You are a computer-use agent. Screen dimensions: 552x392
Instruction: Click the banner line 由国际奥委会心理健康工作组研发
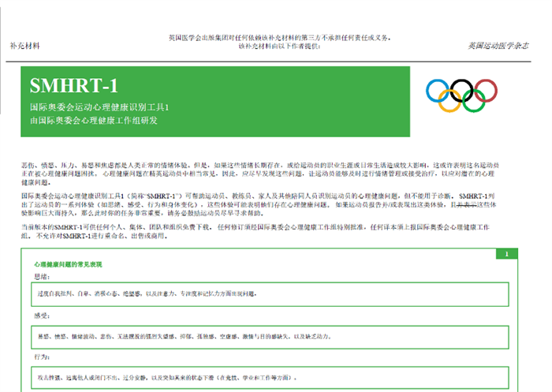coord(94,121)
